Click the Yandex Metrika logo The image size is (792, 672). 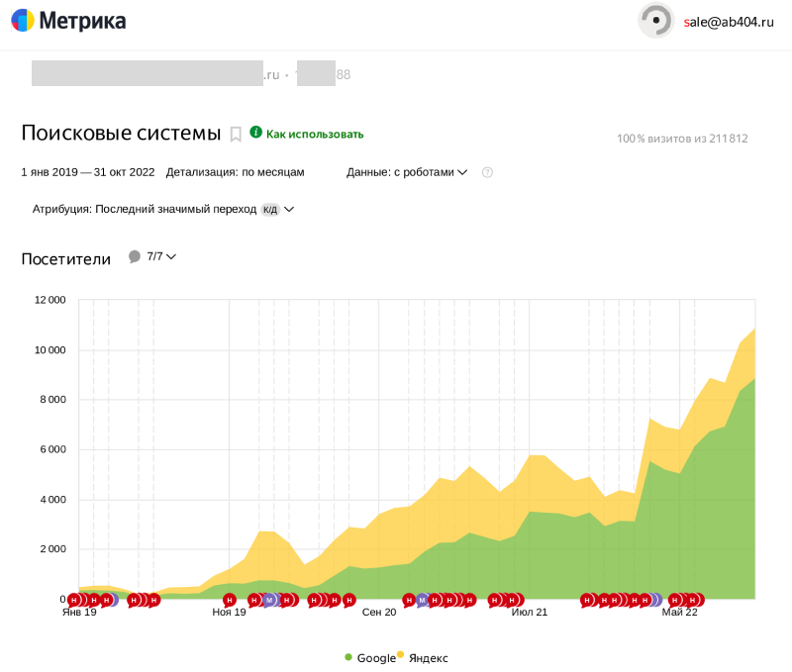click(68, 21)
